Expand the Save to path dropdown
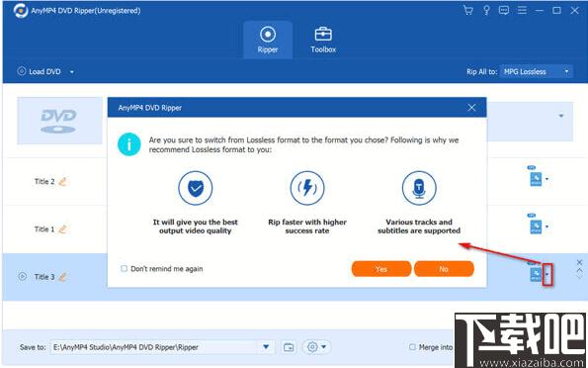Image resolution: width=588 pixels, height=368 pixels. tap(266, 347)
